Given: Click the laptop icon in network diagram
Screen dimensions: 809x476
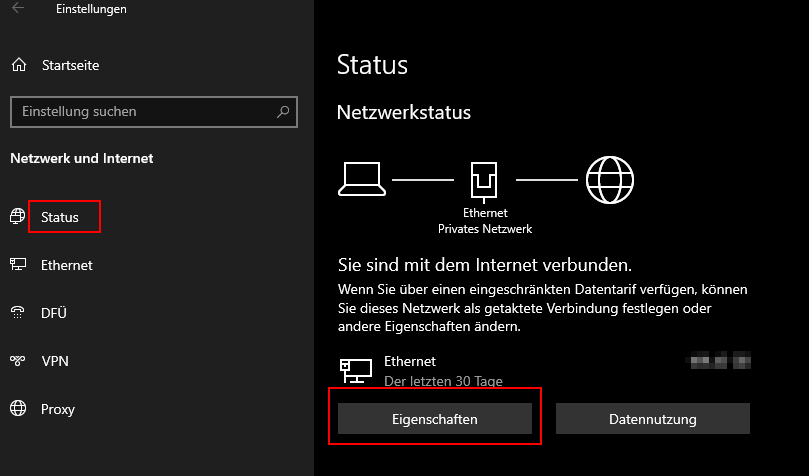Looking at the screenshot, I should coord(362,178).
